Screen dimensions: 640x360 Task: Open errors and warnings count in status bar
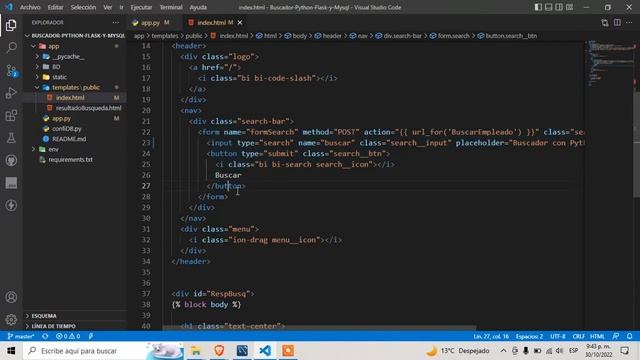[x=68, y=336]
